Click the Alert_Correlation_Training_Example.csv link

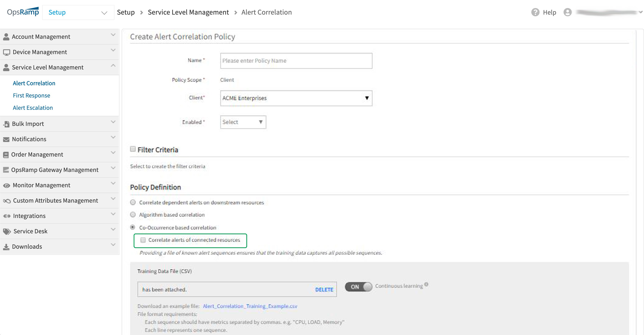pyautogui.click(x=250, y=306)
